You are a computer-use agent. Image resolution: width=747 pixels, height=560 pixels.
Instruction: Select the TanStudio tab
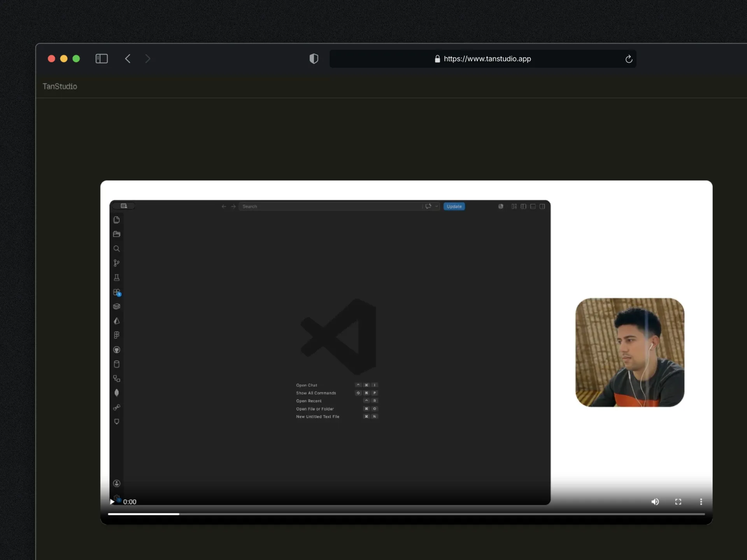click(60, 86)
